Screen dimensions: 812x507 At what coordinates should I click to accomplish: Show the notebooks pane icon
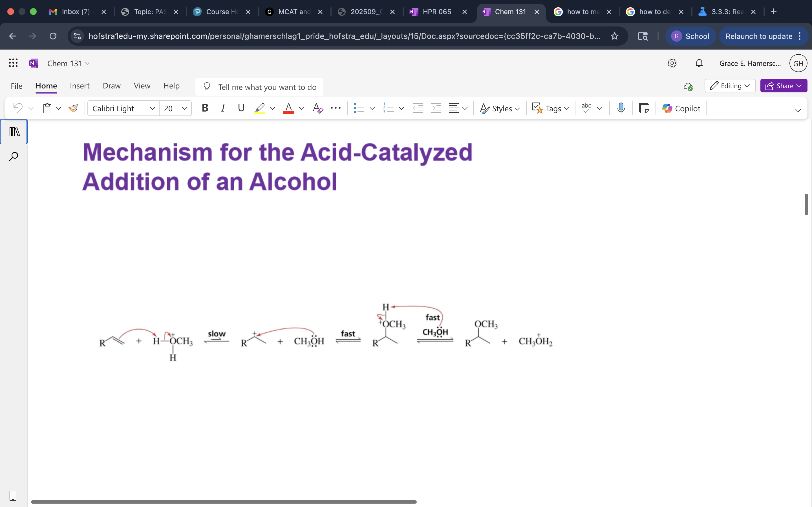pos(14,132)
